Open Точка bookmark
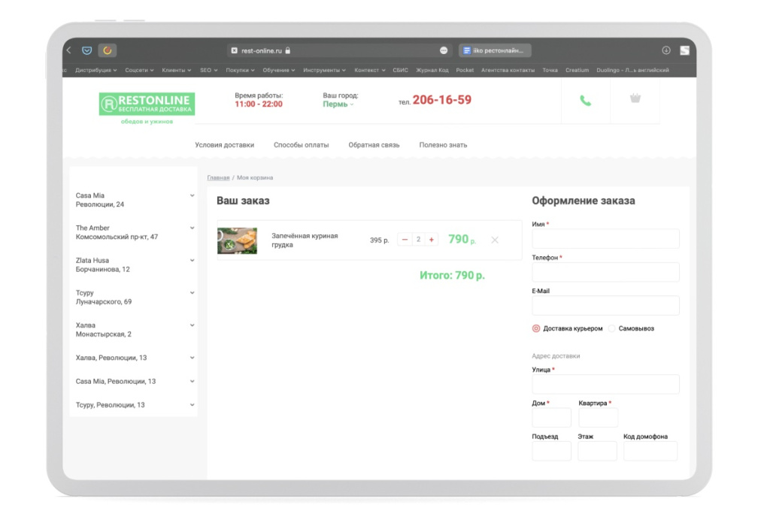Image resolution: width=770 pixels, height=532 pixels. point(550,70)
